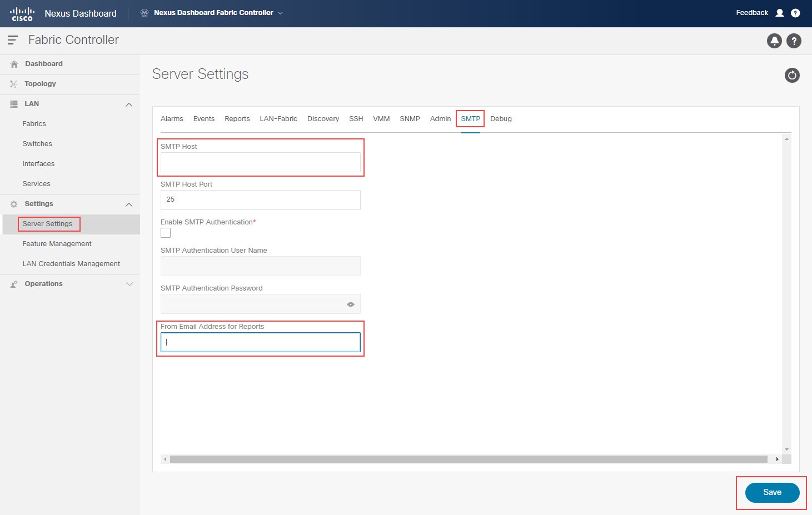The height and width of the screenshot is (515, 812).
Task: Click the Dashboard home icon
Action: click(x=14, y=64)
